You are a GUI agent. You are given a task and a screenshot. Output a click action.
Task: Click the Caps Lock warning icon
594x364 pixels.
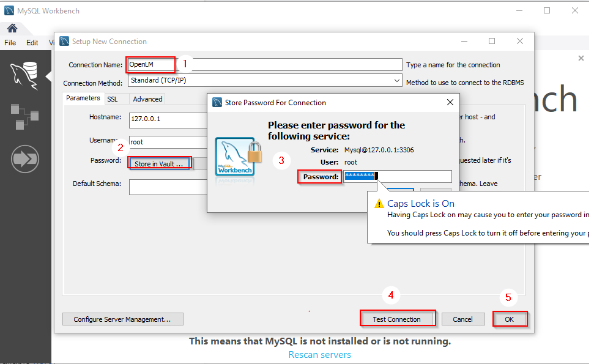[x=377, y=204]
